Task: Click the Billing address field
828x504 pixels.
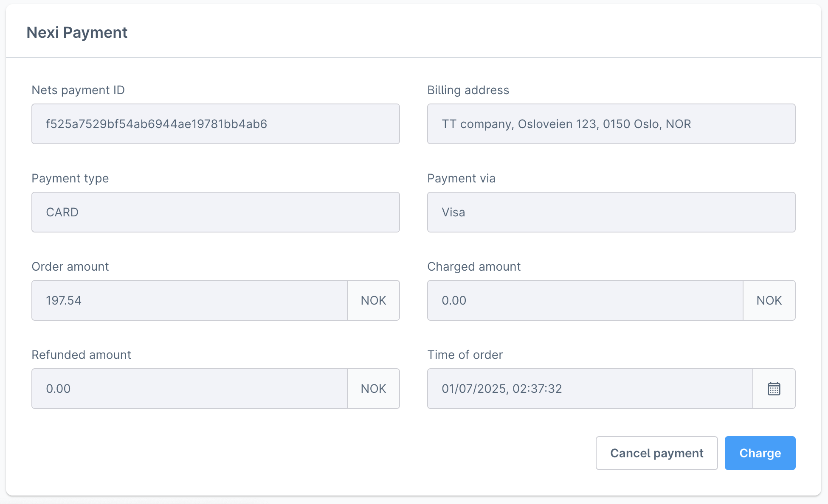Action: coord(611,124)
